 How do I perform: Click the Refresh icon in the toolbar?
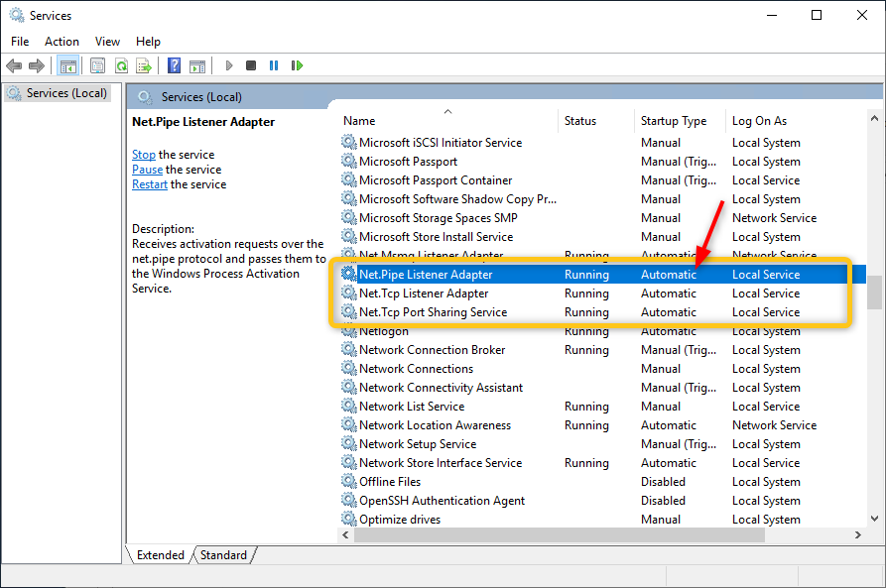pyautogui.click(x=120, y=65)
